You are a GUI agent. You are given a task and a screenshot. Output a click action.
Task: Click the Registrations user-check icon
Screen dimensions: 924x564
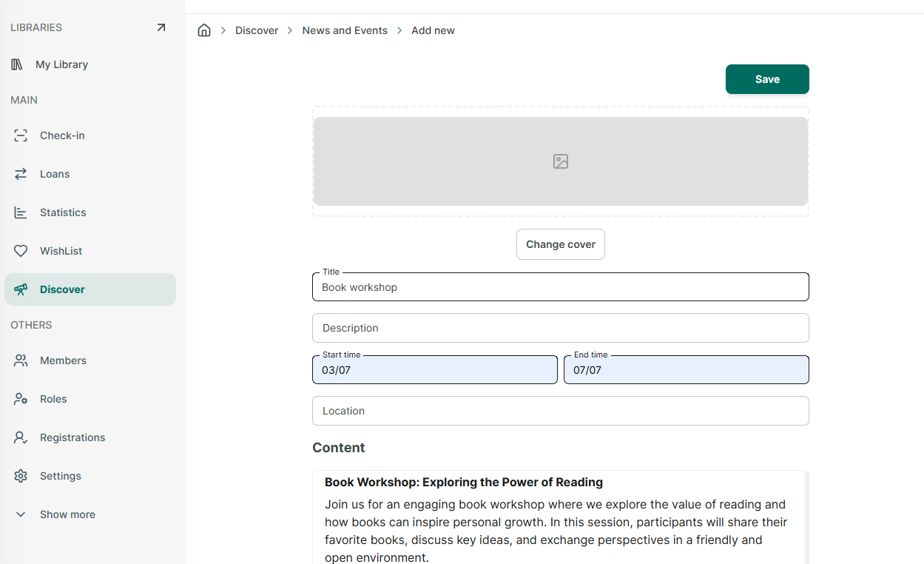pos(21,437)
